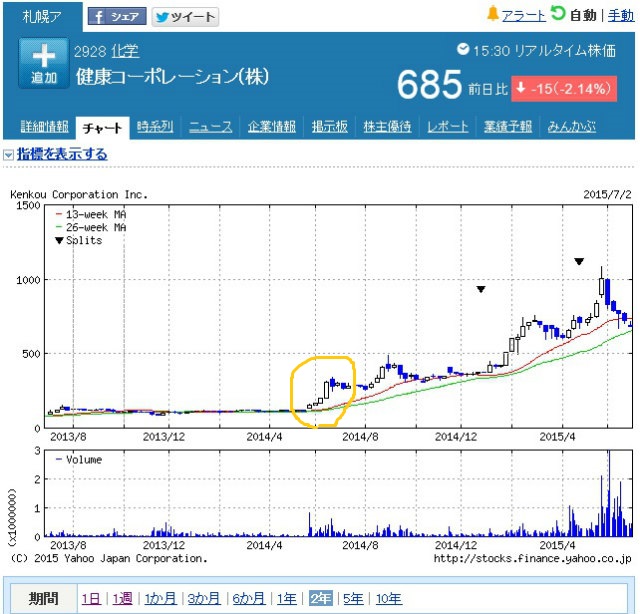640x614 pixels.
Task: Set chart period to 5年
Action: (353, 599)
